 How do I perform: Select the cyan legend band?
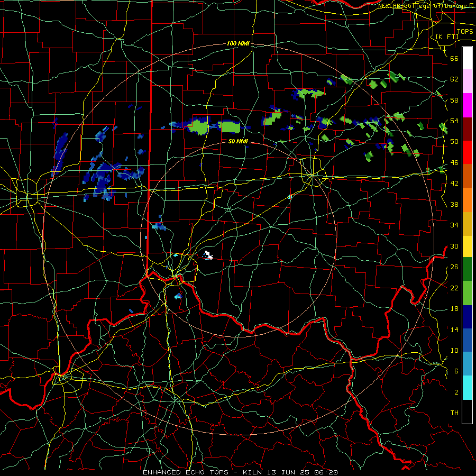(467, 388)
